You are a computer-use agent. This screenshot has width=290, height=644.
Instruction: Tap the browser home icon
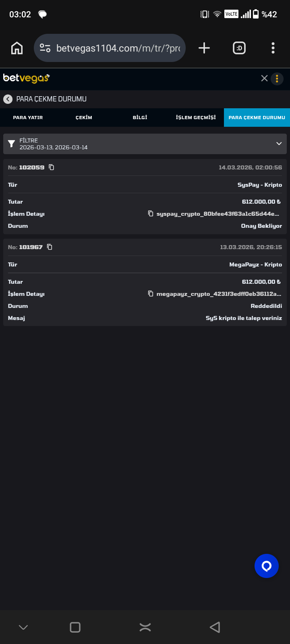coord(17,48)
